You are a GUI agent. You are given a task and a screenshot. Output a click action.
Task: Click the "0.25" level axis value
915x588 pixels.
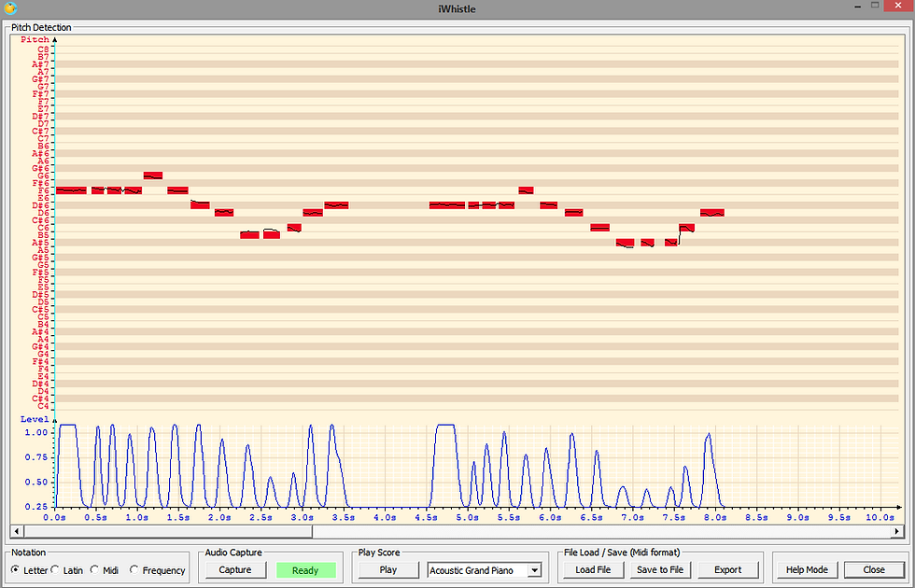pos(36,507)
